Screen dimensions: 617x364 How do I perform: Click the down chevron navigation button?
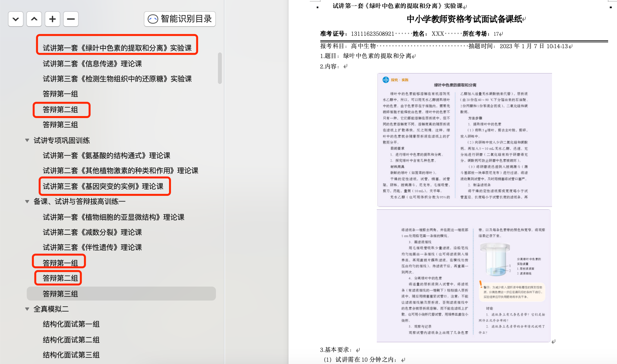tap(16, 19)
